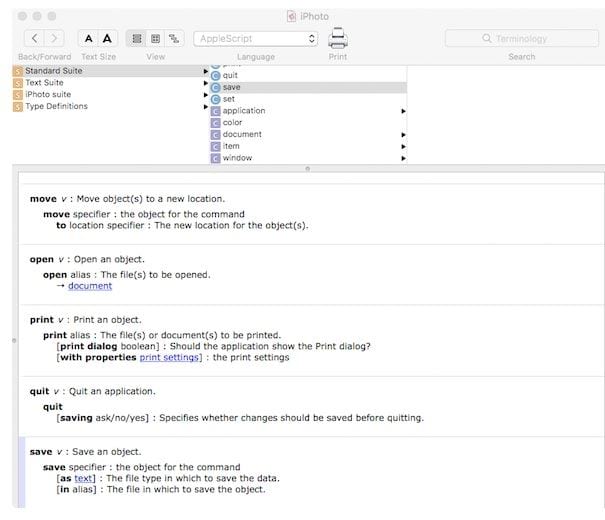Select the quit command
The height and width of the screenshot is (520, 605).
pos(308,75)
